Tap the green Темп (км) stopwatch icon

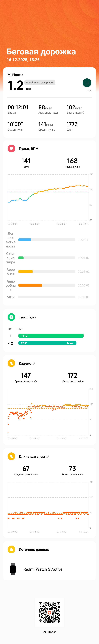pos(11,317)
